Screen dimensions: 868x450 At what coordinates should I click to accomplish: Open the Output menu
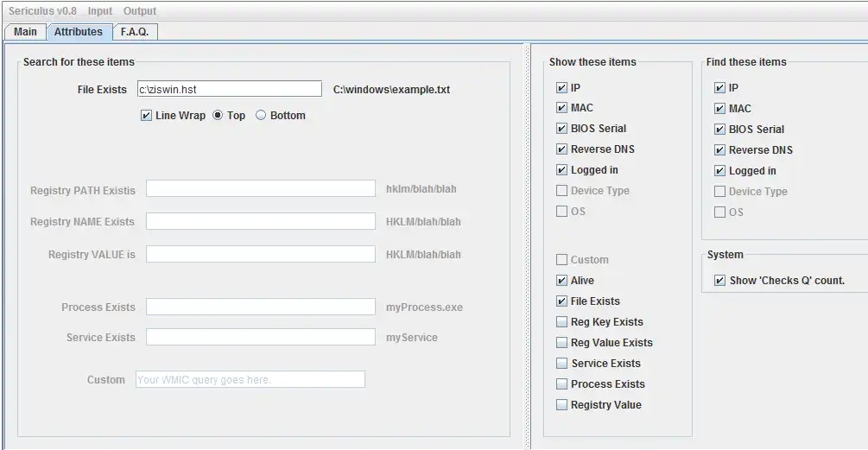click(x=140, y=11)
